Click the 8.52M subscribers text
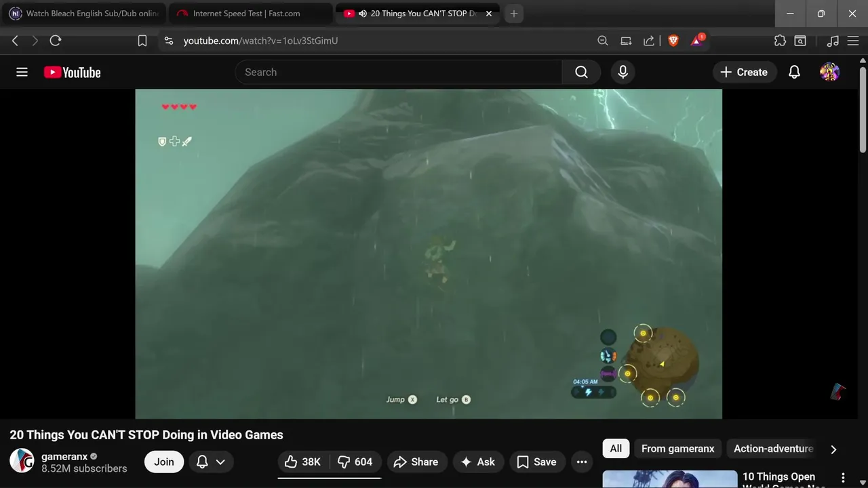Image resolution: width=868 pixels, height=488 pixels. tap(84, 468)
